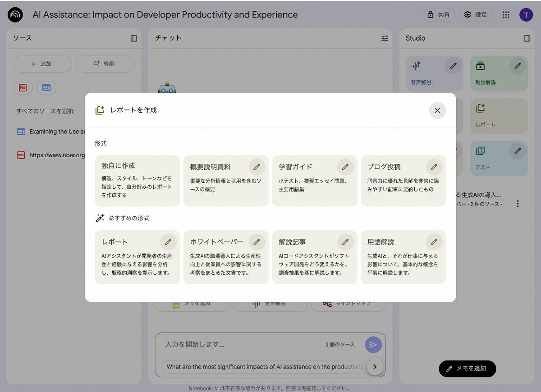This screenshot has height=392, width=541.
Task: Click pencil icon on 用語解説 card
Action: click(434, 242)
